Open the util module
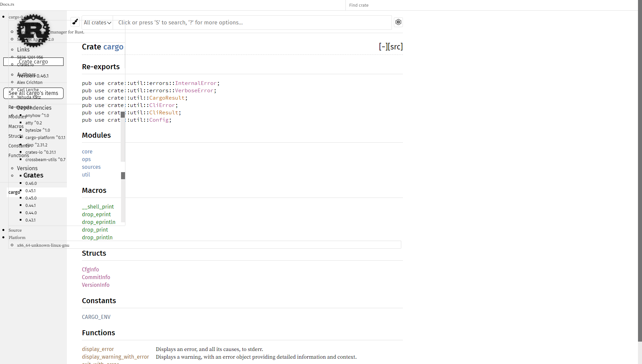This screenshot has height=364, width=642. pyautogui.click(x=86, y=174)
